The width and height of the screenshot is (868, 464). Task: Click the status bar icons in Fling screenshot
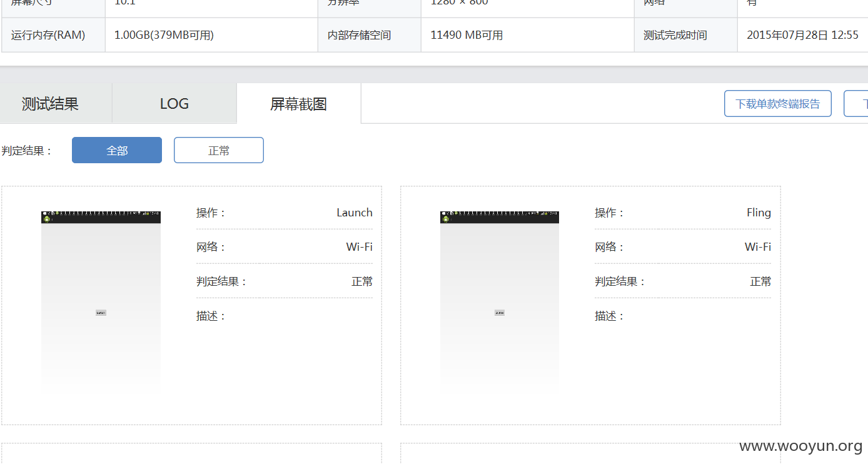click(x=500, y=213)
